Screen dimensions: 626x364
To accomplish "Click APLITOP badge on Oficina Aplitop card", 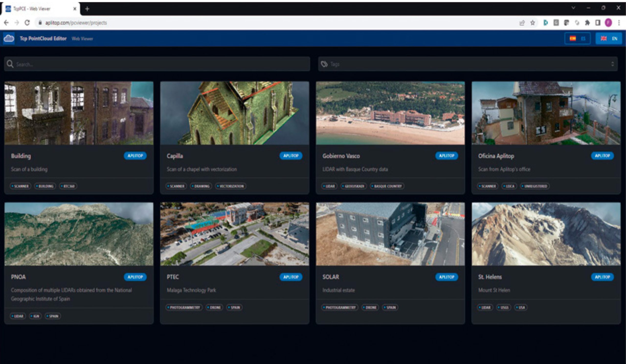I will [x=602, y=156].
